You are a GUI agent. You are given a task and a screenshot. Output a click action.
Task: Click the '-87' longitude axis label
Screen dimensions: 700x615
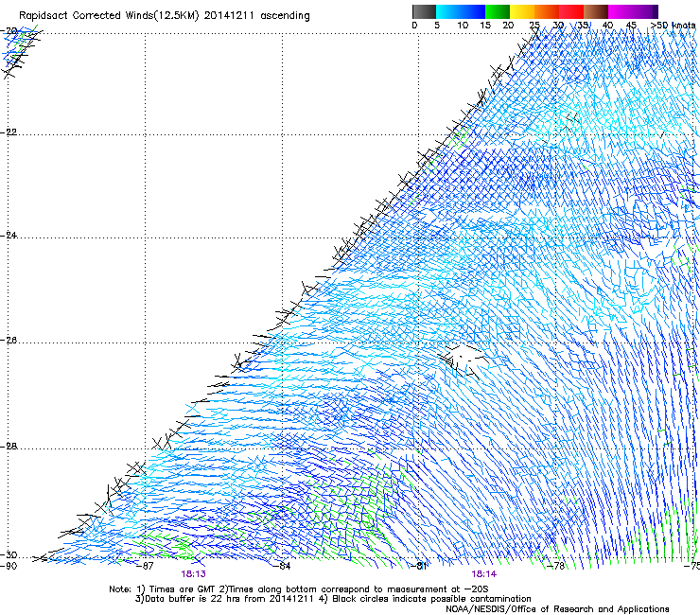[146, 566]
